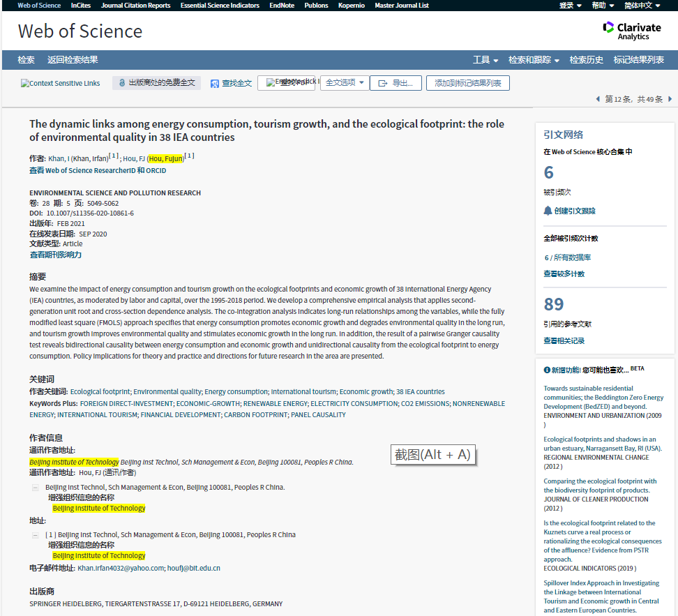Screen dimensions: 678x616
Task: Expand the 工具 menu
Action: click(x=485, y=60)
